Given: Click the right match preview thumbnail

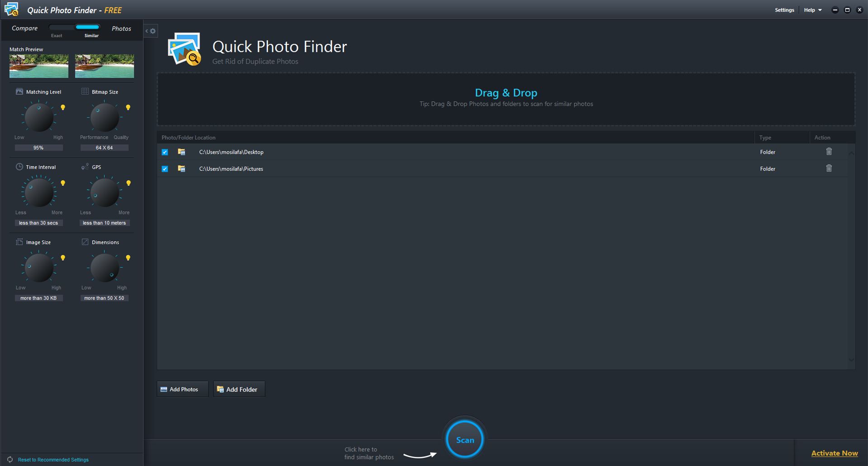Looking at the screenshot, I should (x=104, y=66).
